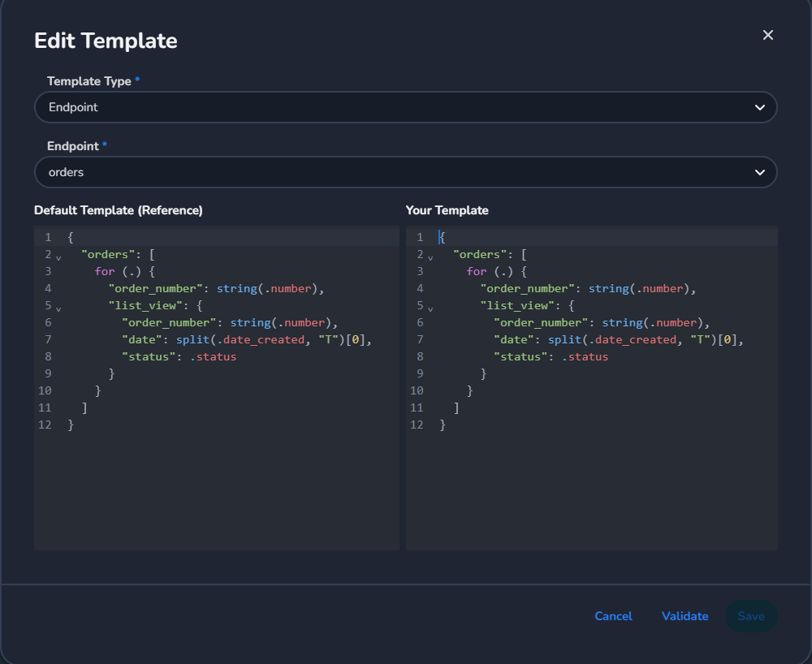Click split function in Default Template line 7

pyautogui.click(x=192, y=340)
